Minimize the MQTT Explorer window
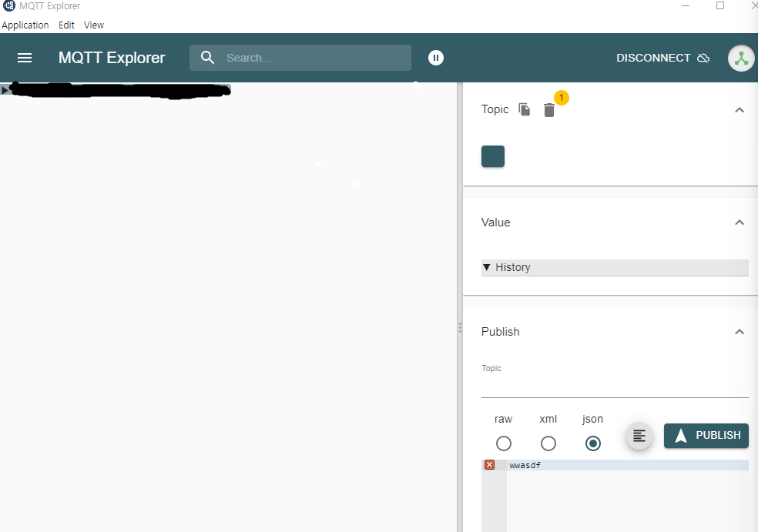Screen dimensions: 758x532 click(685, 6)
